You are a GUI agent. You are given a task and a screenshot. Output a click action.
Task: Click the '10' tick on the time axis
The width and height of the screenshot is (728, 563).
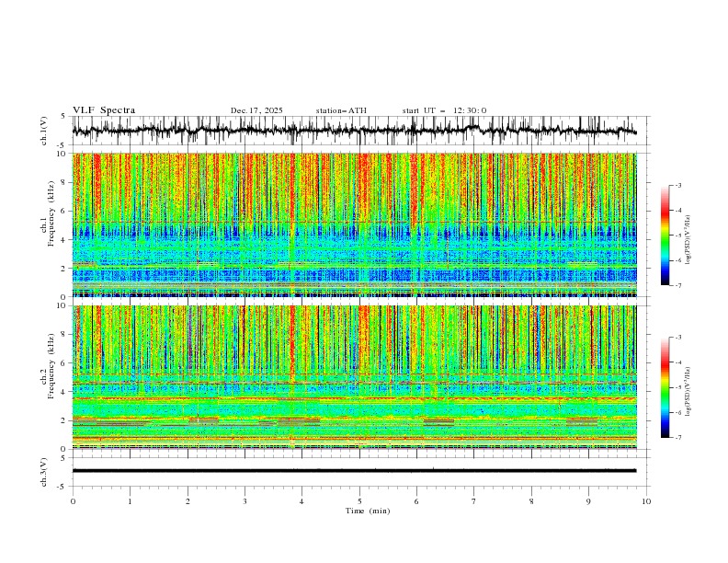coord(646,501)
